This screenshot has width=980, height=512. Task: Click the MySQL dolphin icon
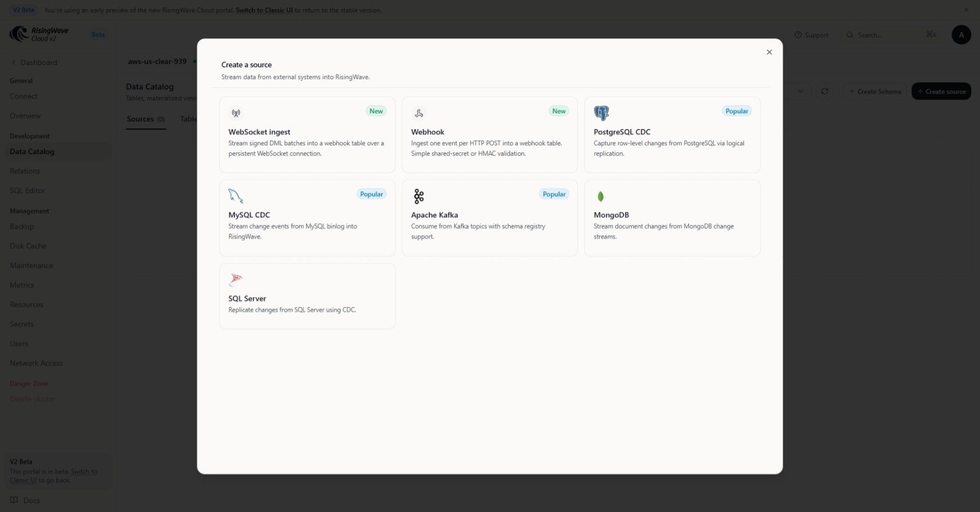pyautogui.click(x=236, y=196)
